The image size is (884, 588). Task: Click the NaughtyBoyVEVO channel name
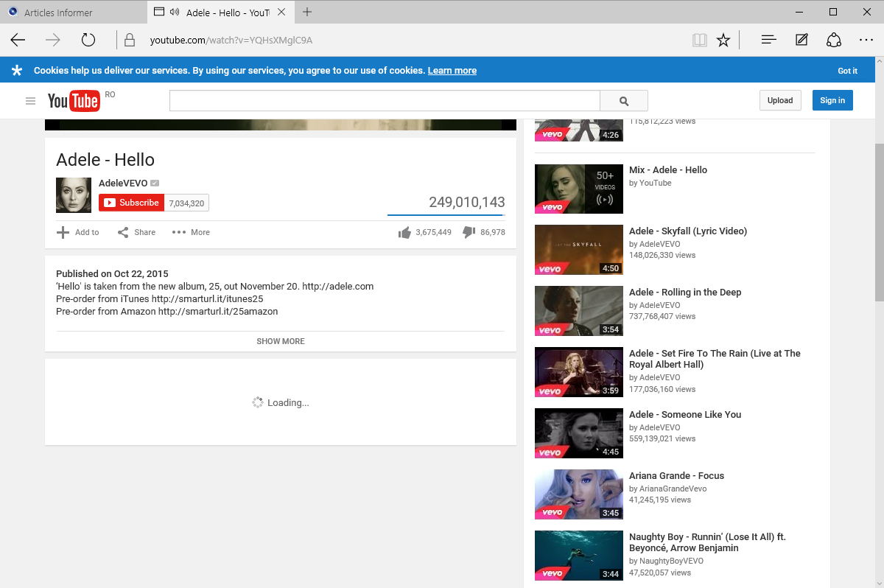671,561
